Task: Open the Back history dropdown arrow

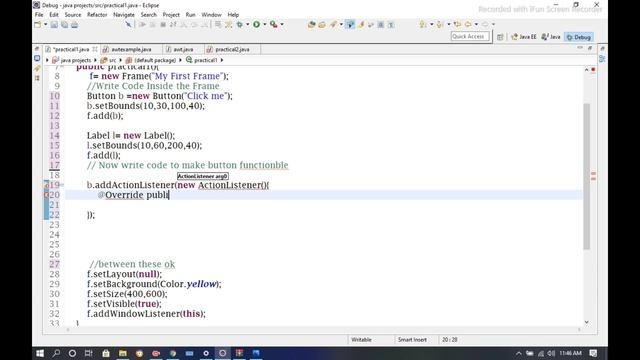Action: 476,24
